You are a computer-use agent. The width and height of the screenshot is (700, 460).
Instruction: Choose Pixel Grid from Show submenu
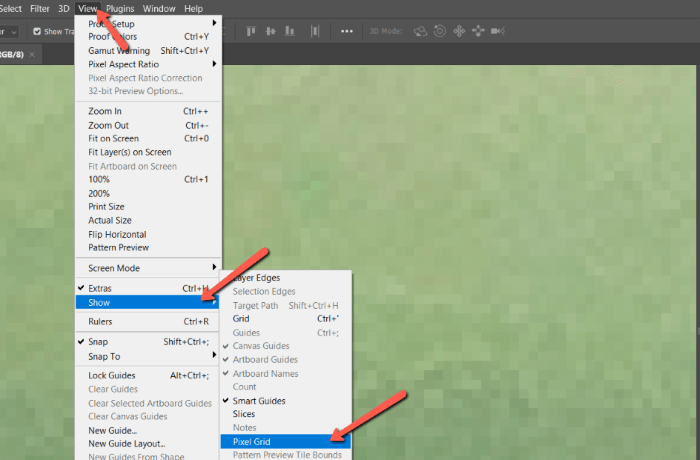251,441
